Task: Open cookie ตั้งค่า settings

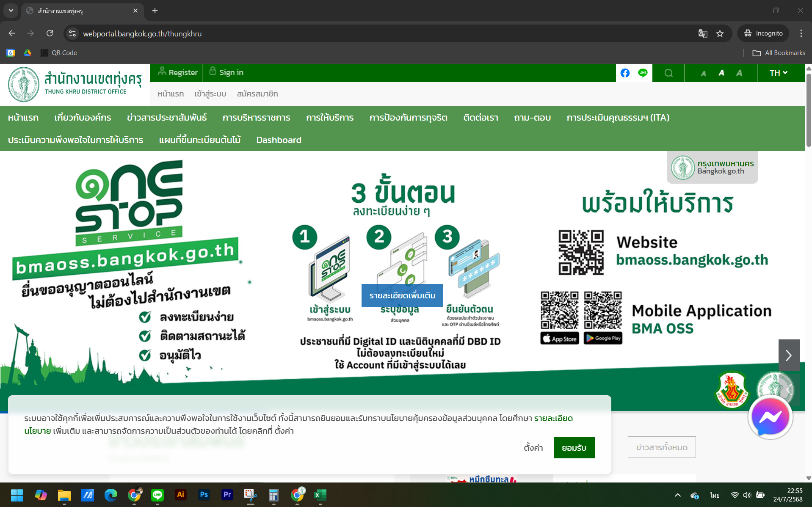Action: (x=533, y=448)
